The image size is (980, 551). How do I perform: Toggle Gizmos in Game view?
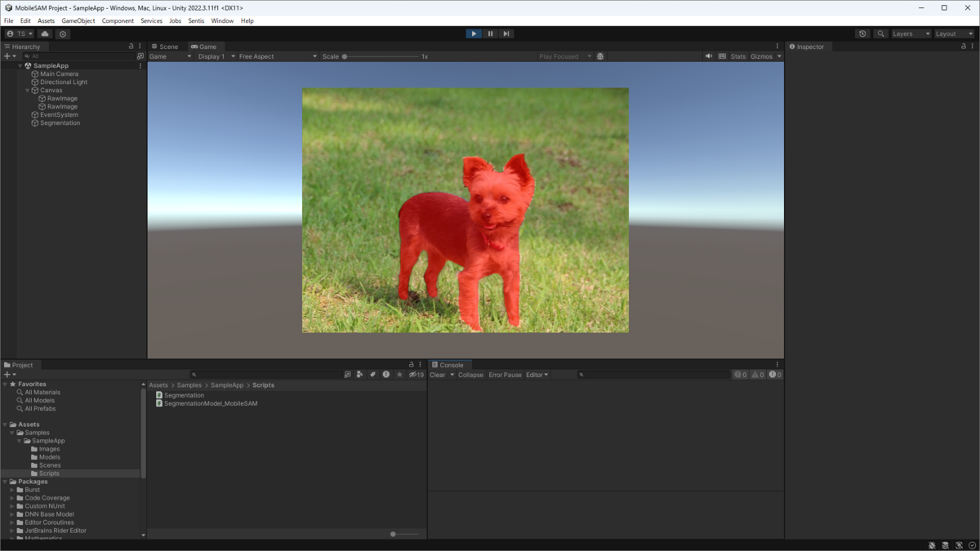[x=761, y=56]
